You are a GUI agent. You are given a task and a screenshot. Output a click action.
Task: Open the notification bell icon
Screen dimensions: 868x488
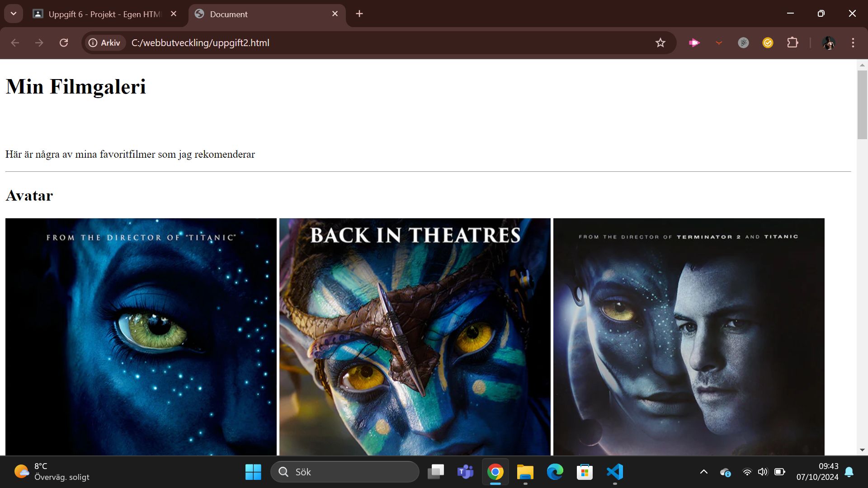(849, 472)
